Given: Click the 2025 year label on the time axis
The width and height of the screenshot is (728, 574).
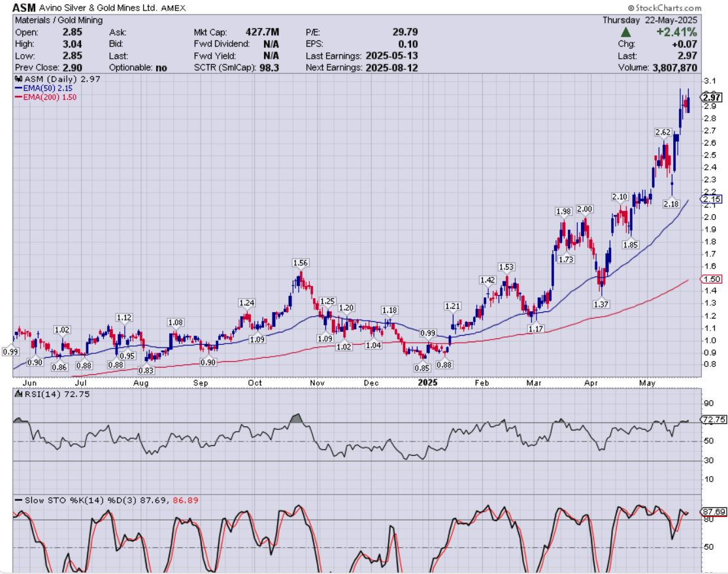Looking at the screenshot, I should [x=427, y=383].
